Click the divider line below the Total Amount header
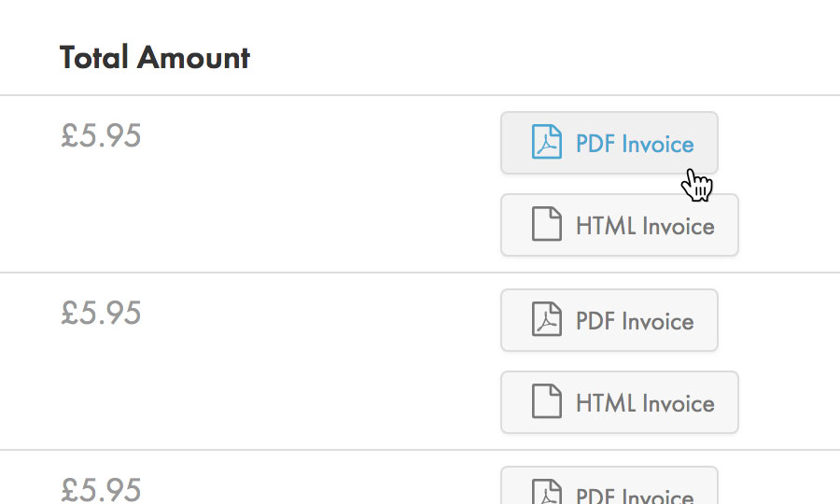This screenshot has width=840, height=504. [420, 95]
